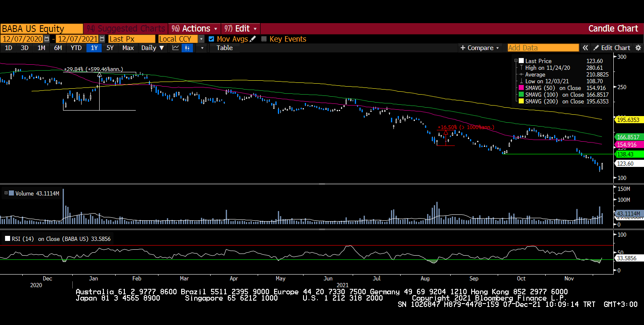
Task: Collapse the legend box minus icon
Action: (516, 61)
